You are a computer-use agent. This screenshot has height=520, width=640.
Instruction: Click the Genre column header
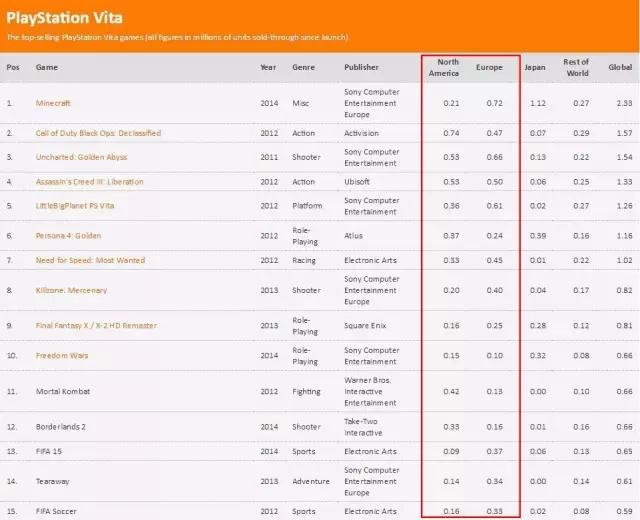click(x=303, y=67)
